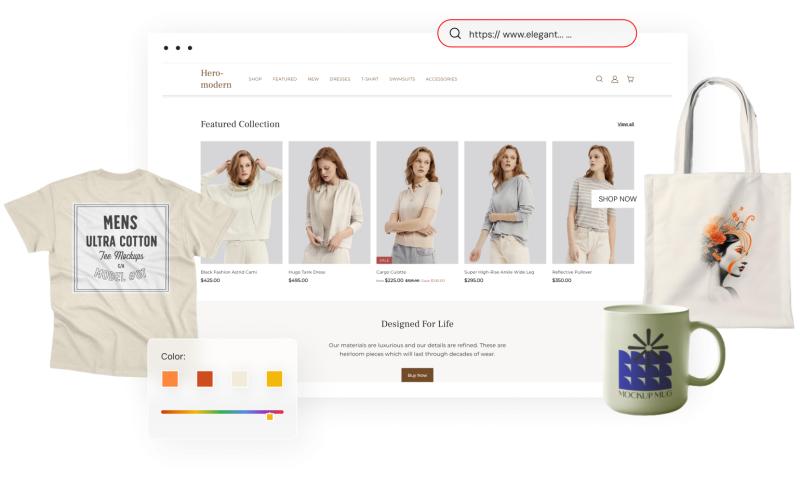Select the light orange color swatch
The image size is (800, 485).
[x=170, y=379]
